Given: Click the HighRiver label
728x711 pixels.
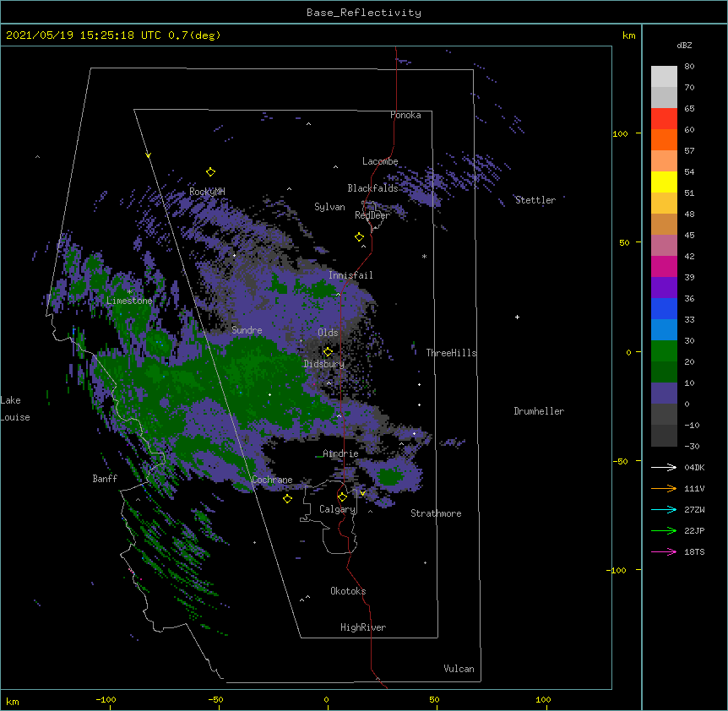Looking at the screenshot, I should [x=363, y=627].
